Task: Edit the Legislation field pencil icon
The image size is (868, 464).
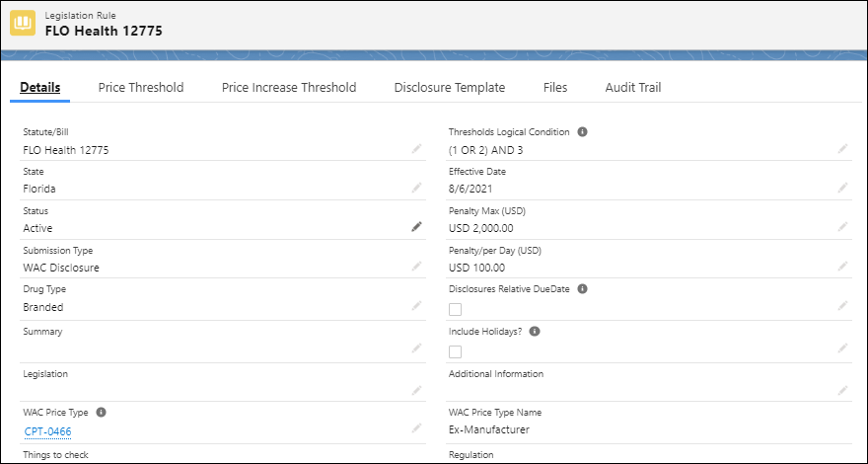Action: point(417,390)
